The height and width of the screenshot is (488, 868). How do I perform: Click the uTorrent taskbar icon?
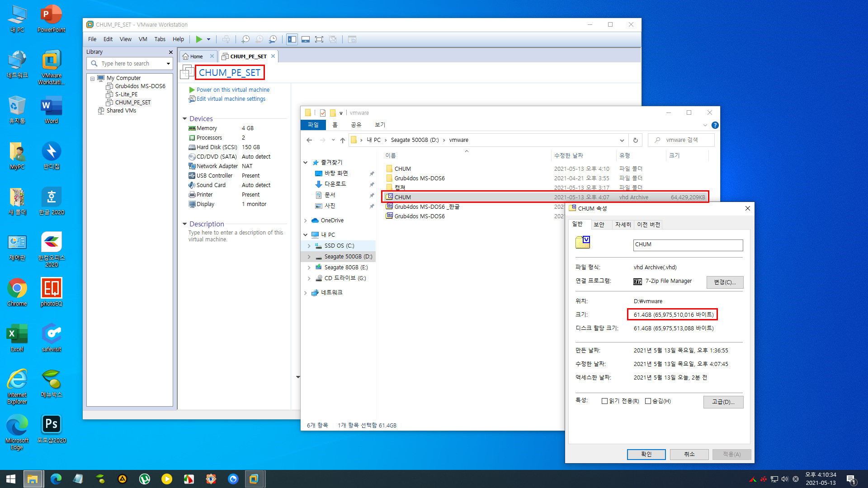[145, 479]
